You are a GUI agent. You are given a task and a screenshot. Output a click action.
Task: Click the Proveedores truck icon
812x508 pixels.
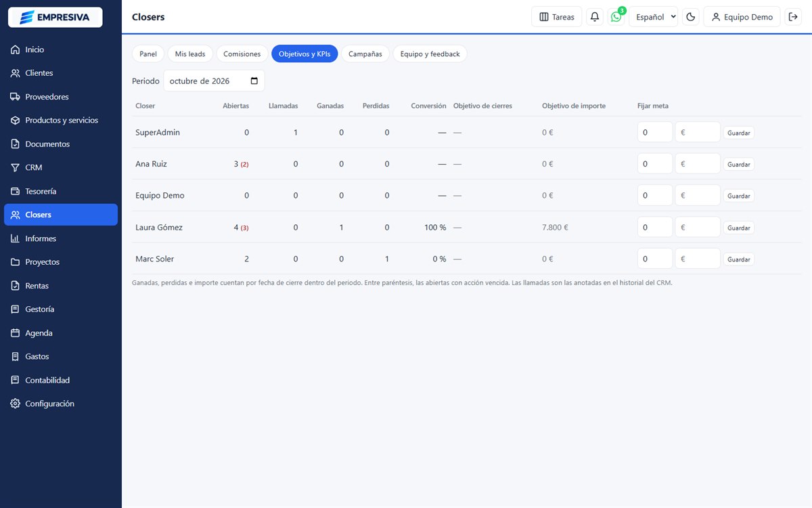16,97
